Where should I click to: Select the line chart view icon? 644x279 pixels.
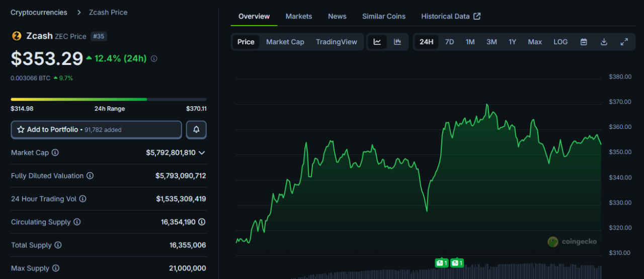point(377,42)
